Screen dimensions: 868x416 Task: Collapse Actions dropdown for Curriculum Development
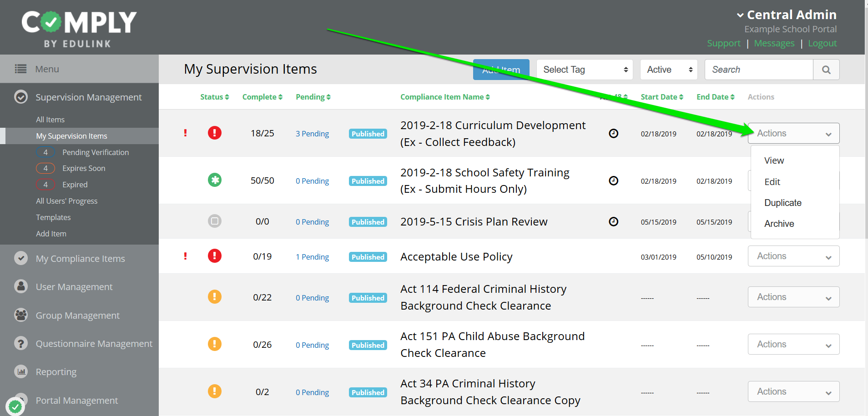[x=793, y=133]
